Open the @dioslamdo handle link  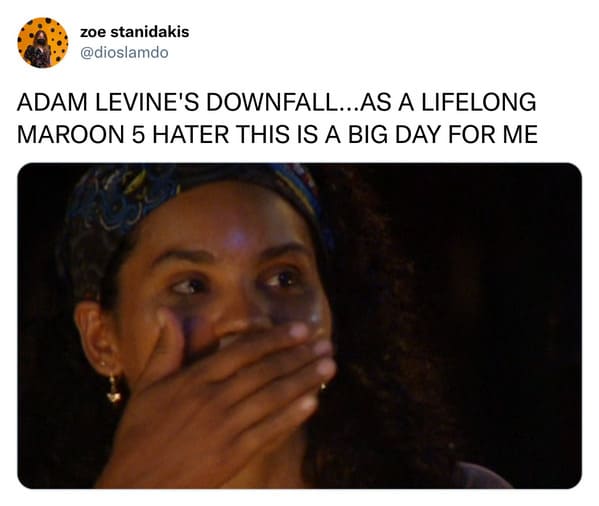[124, 53]
